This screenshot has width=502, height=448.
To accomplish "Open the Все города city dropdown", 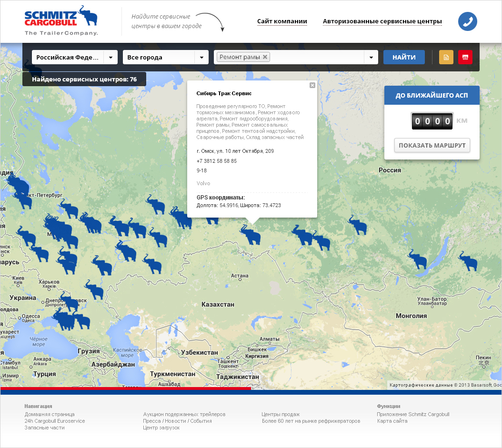I will [x=166, y=57].
